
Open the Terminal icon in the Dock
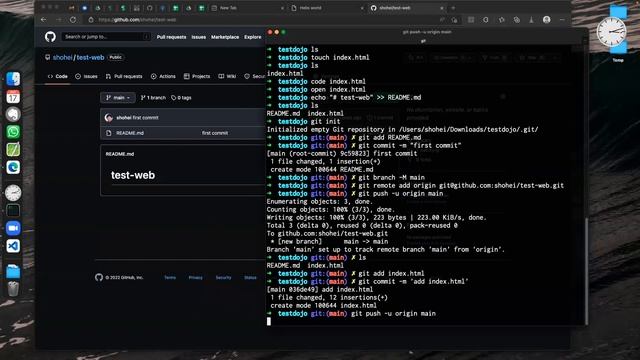point(13,211)
